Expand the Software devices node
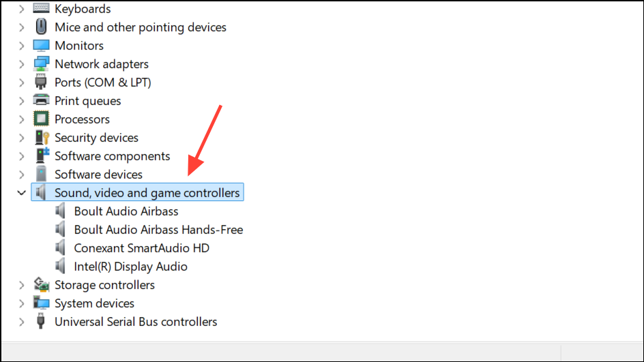This screenshot has width=644, height=362. tap(22, 175)
